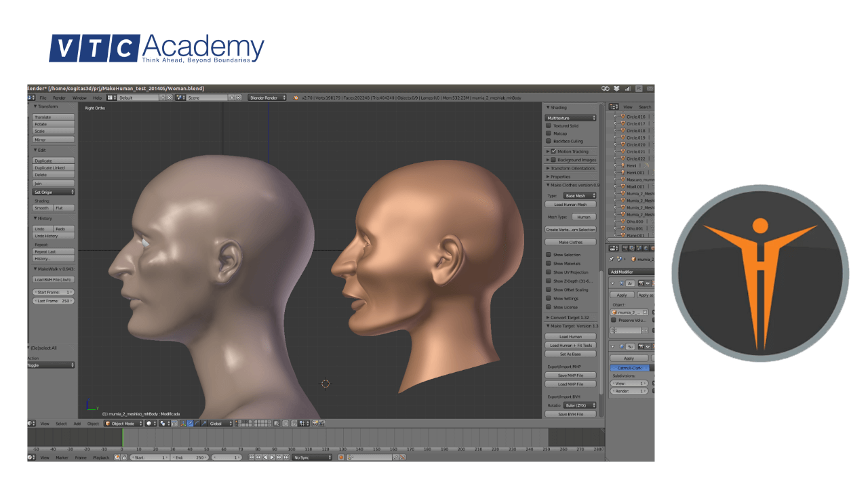868x488 pixels.
Task: Toggle the Backface Culling checkbox
Action: pos(549,141)
